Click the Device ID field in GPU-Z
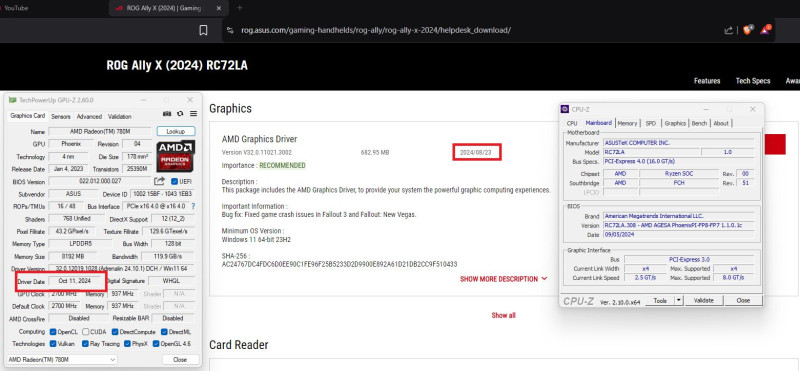800x371 pixels. pyautogui.click(x=161, y=194)
